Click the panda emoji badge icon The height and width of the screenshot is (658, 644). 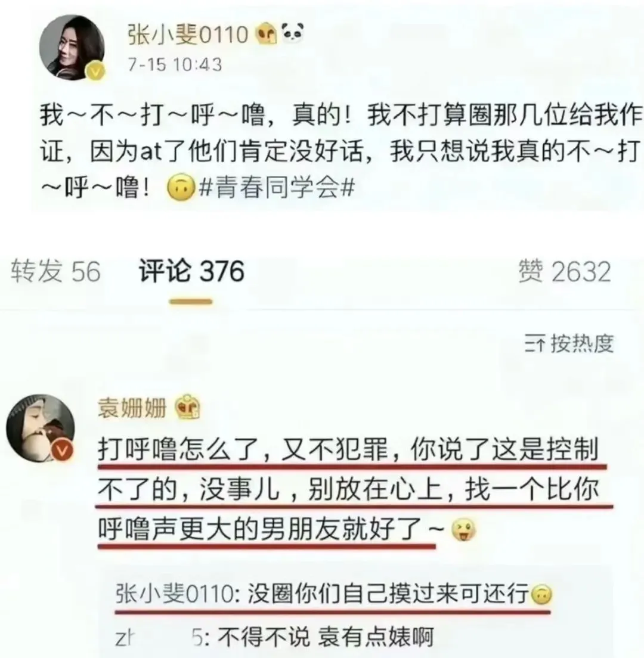coord(292,33)
